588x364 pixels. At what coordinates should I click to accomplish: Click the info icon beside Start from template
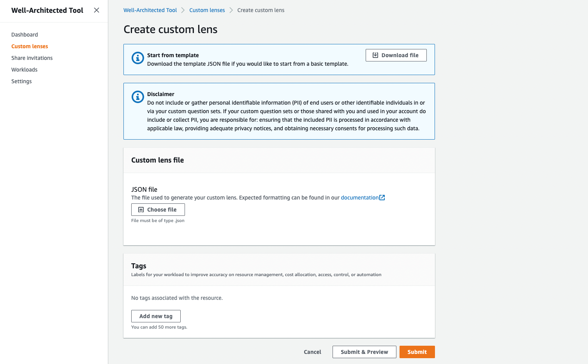137,58
